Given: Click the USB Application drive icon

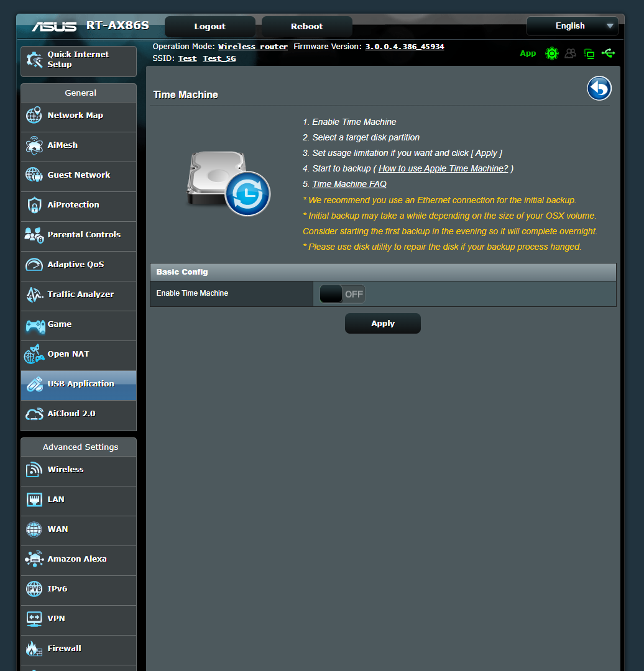Looking at the screenshot, I should 34,384.
